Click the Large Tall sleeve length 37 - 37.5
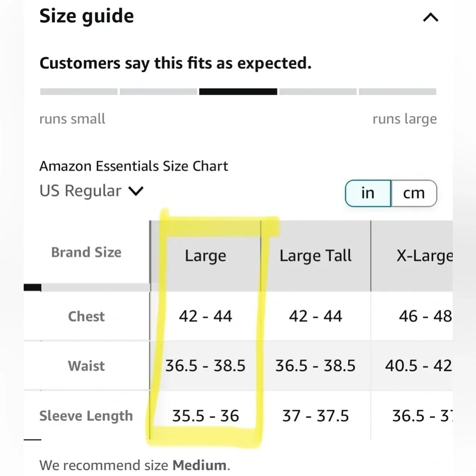 click(316, 416)
